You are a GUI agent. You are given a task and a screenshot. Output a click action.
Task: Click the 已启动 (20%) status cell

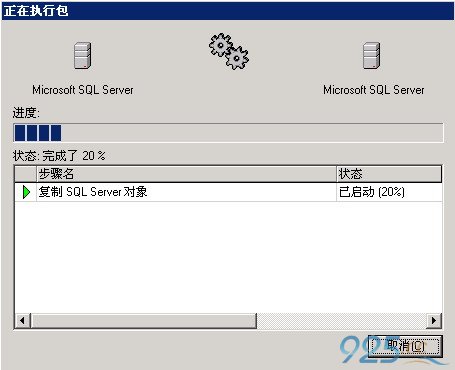389,192
